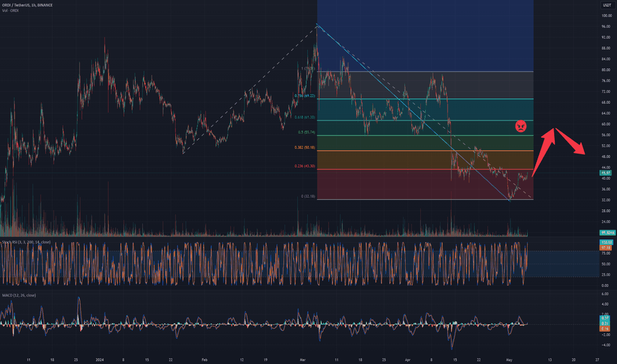Click the 96.00 price scale label
The image size is (617, 364).
tap(606, 26)
